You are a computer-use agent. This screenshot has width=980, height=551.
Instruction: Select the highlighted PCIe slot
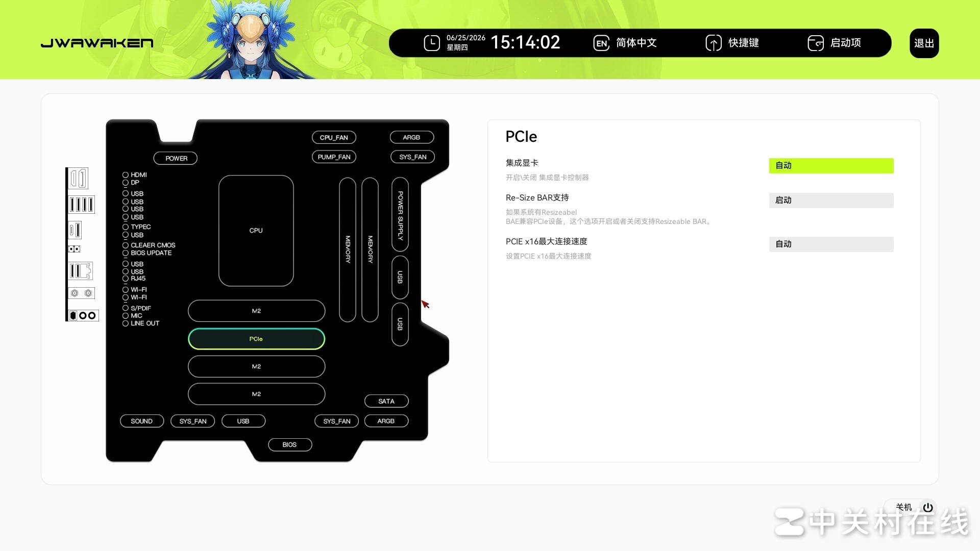click(x=256, y=339)
